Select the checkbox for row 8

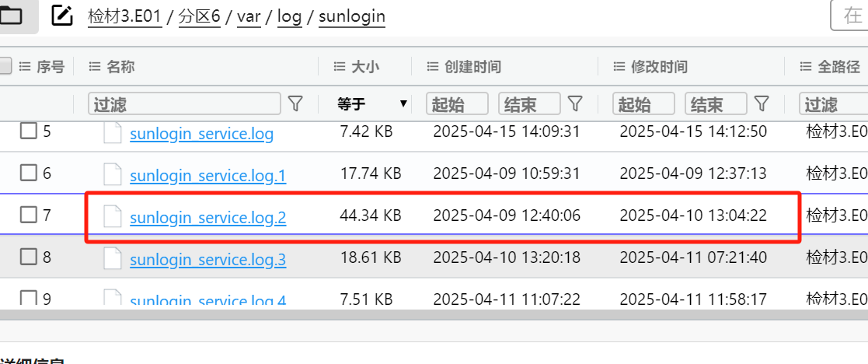click(28, 257)
